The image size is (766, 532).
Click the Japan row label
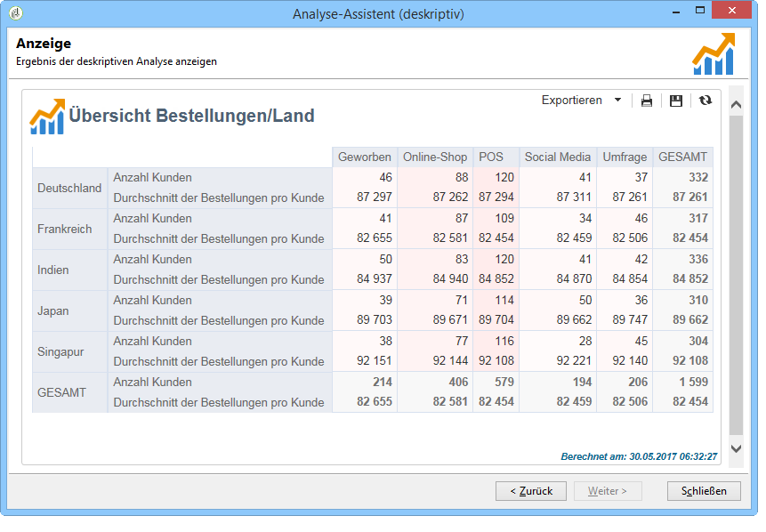click(x=52, y=311)
